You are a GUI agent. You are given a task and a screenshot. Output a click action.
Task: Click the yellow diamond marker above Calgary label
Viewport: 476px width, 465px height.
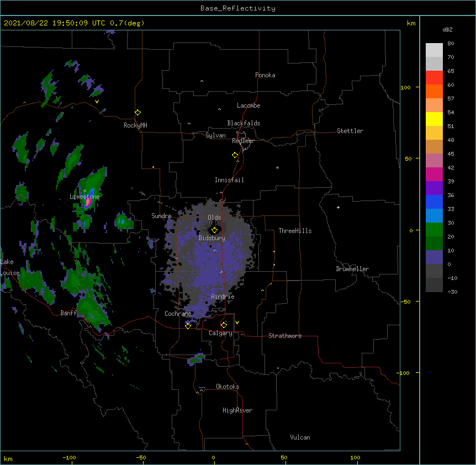point(224,325)
